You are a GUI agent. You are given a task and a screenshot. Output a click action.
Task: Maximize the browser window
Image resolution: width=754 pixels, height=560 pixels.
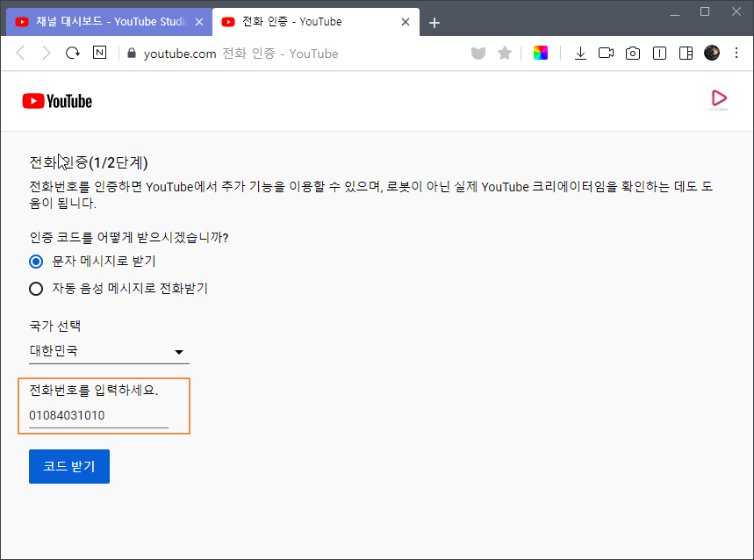(705, 12)
